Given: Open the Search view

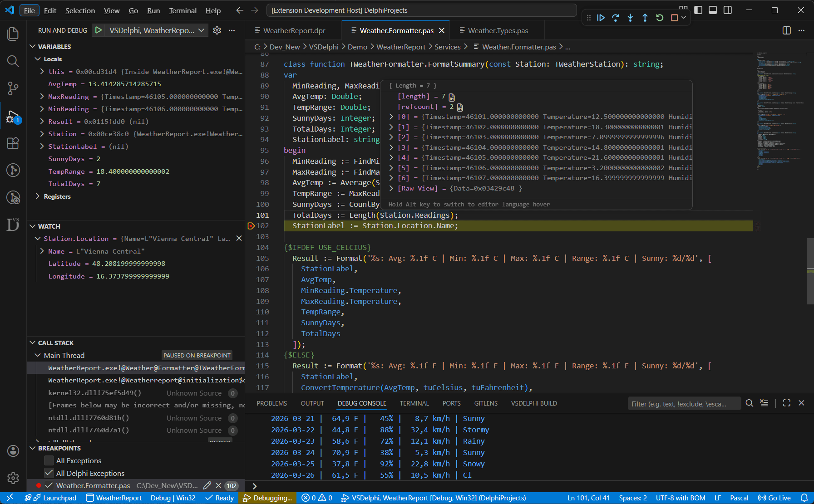Looking at the screenshot, I should pyautogui.click(x=13, y=61).
